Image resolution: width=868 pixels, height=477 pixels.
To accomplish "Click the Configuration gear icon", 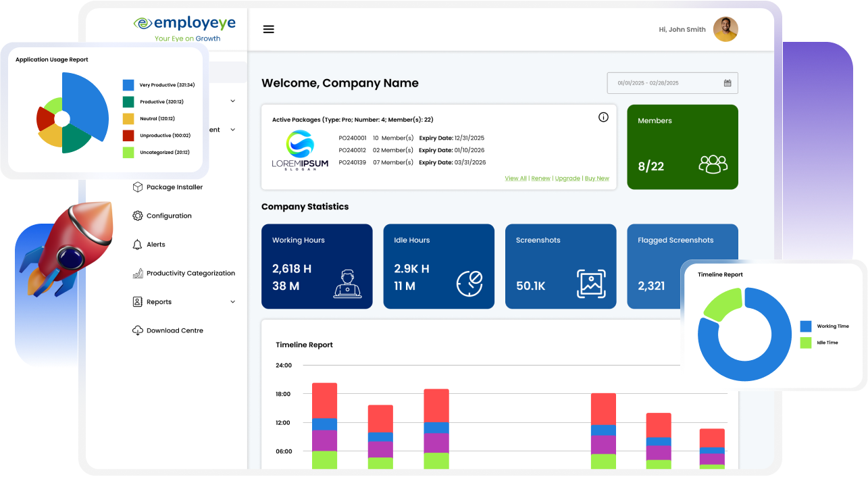I will [137, 216].
